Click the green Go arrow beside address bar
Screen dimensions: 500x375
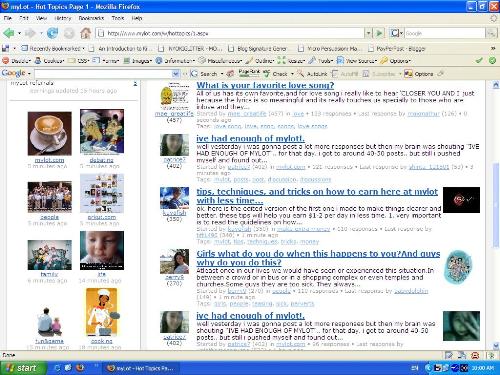pos(379,33)
